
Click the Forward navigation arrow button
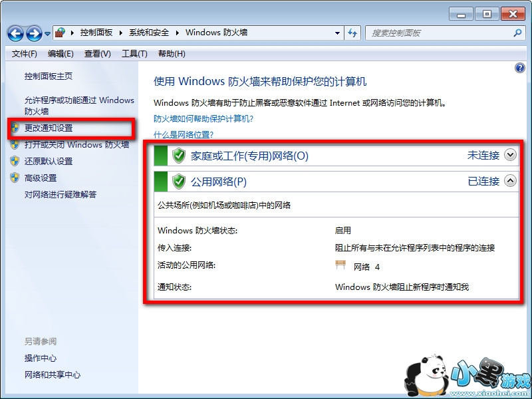tap(35, 33)
